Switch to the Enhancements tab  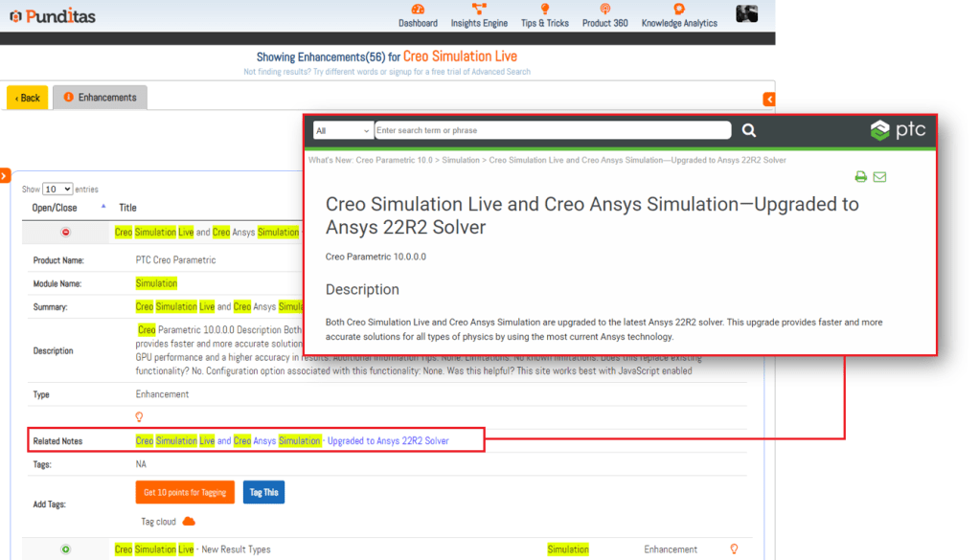click(100, 98)
